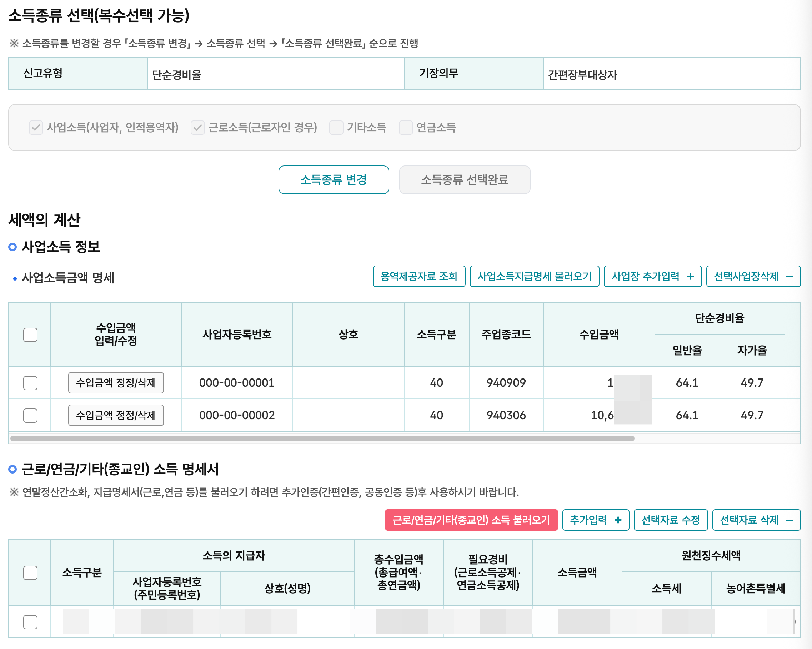
Task: Toggle select-all checkbox in 사업소득금액 명세 header
Action: 30,335
